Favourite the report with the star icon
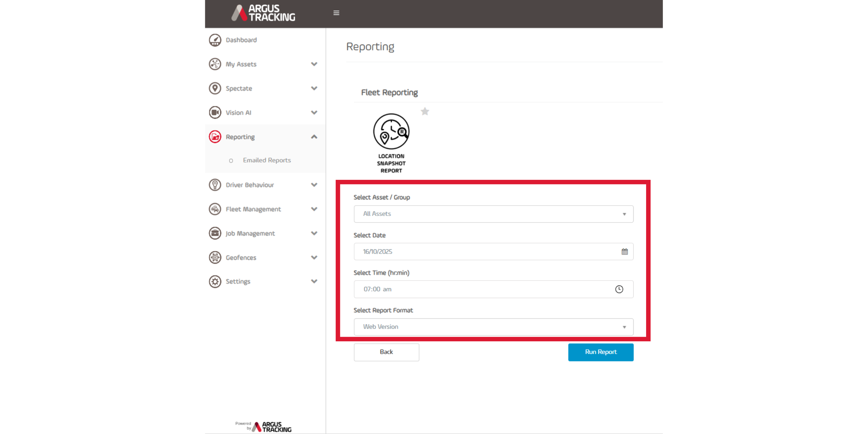868x434 pixels. [425, 111]
